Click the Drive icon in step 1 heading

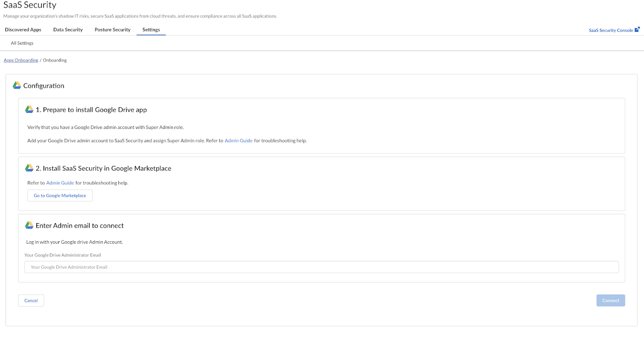pyautogui.click(x=29, y=109)
